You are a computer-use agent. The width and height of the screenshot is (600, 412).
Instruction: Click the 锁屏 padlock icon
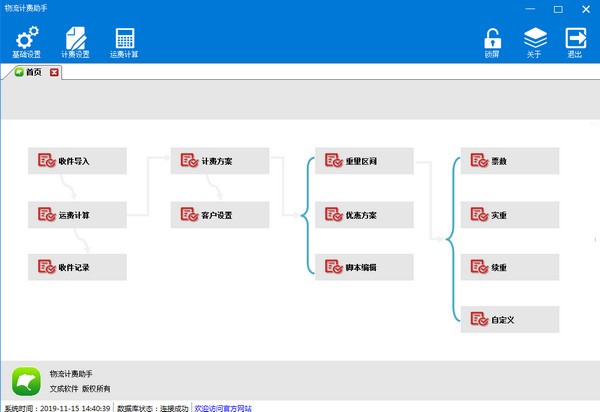(492, 39)
